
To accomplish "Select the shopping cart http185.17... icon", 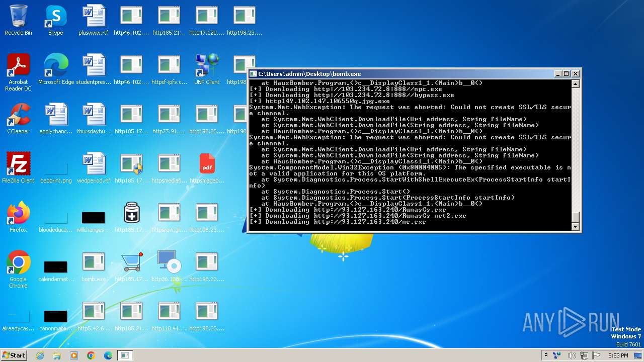I will [x=131, y=267].
